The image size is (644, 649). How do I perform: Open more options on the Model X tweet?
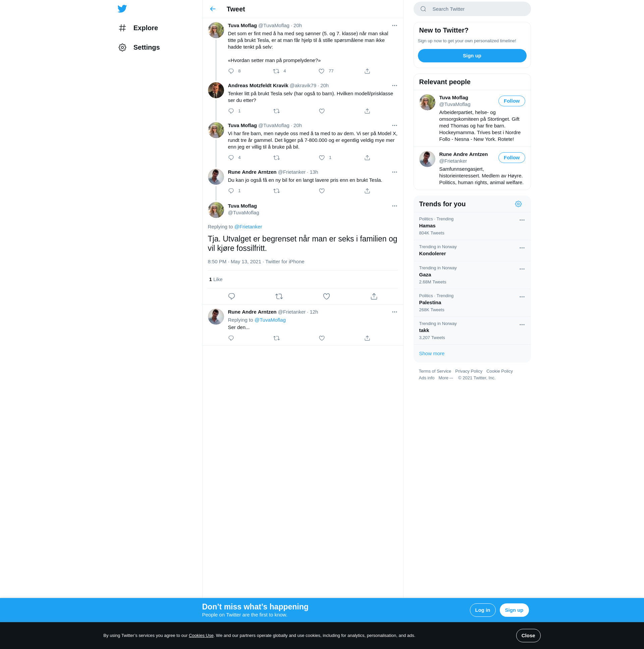click(x=394, y=126)
